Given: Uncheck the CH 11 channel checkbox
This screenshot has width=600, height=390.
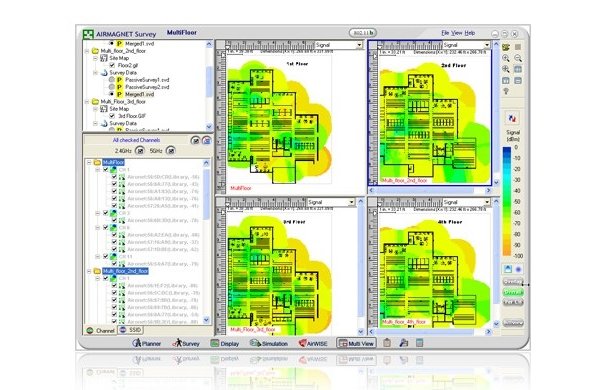Looking at the screenshot, I should [106, 256].
